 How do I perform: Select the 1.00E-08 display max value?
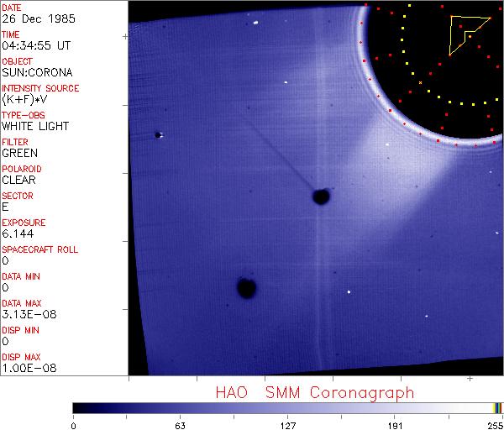[29, 368]
